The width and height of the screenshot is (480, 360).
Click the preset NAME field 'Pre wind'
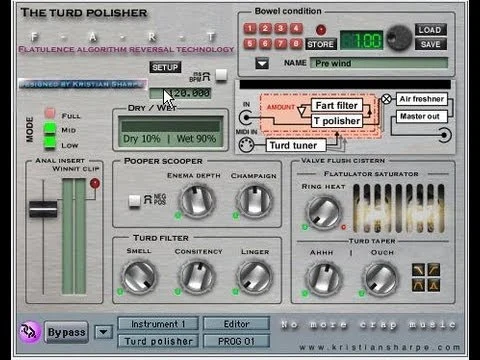[379, 63]
